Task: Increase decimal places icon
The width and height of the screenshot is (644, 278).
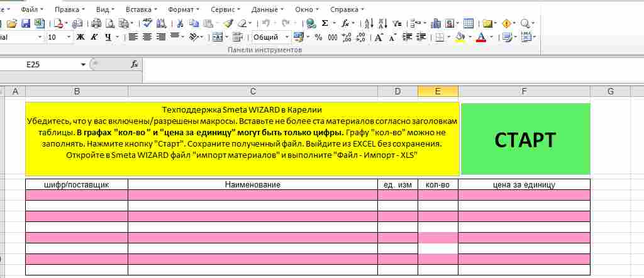Action: click(347, 37)
